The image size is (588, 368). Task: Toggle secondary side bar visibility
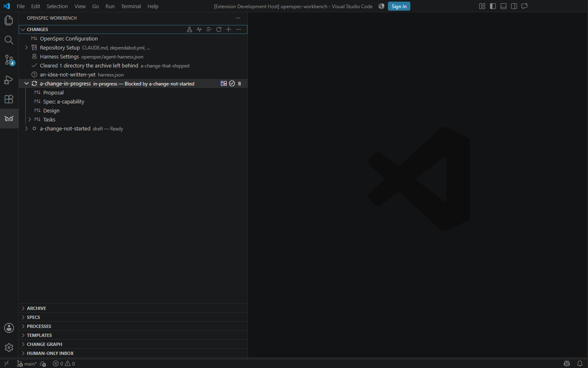point(514,6)
